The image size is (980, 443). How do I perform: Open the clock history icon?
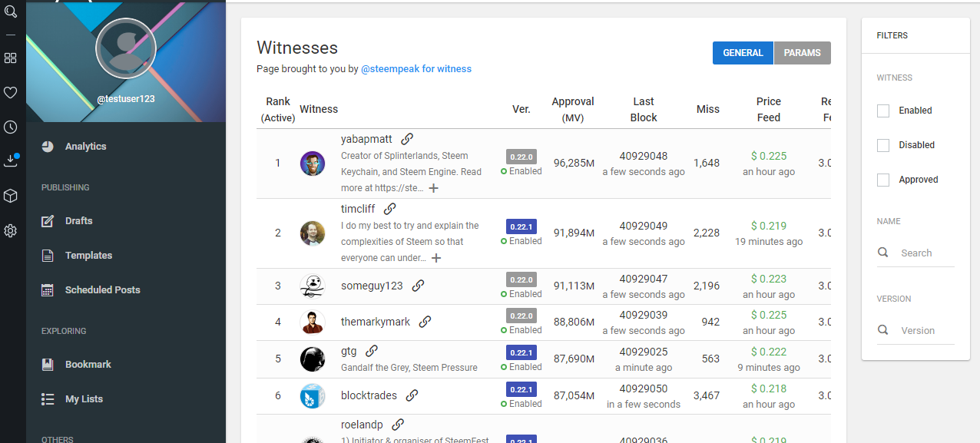11,127
